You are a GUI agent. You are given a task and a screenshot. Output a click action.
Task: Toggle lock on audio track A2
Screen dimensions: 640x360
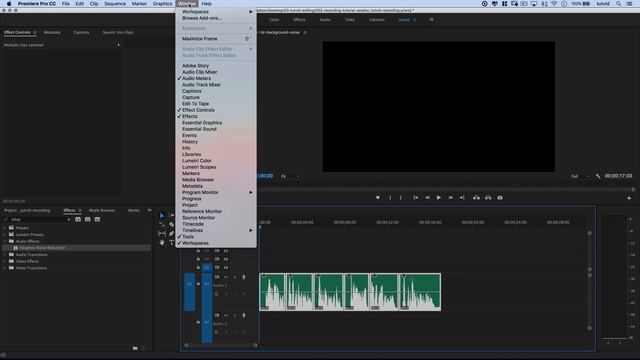[x=198, y=322]
